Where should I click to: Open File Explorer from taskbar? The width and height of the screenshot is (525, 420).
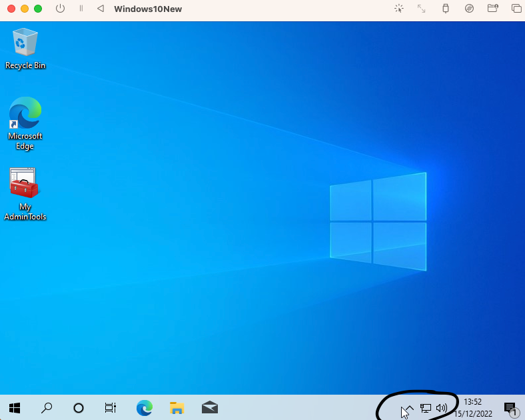pos(177,408)
